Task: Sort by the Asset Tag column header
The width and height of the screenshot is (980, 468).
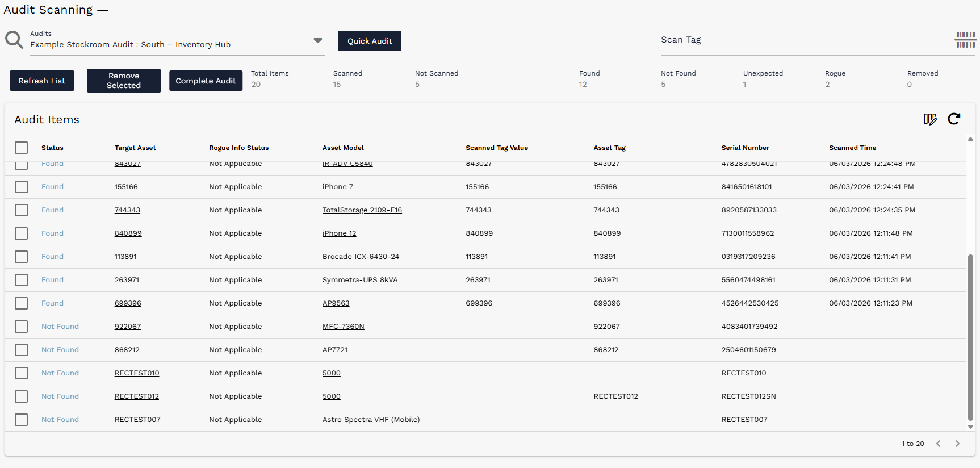Action: pyautogui.click(x=609, y=148)
